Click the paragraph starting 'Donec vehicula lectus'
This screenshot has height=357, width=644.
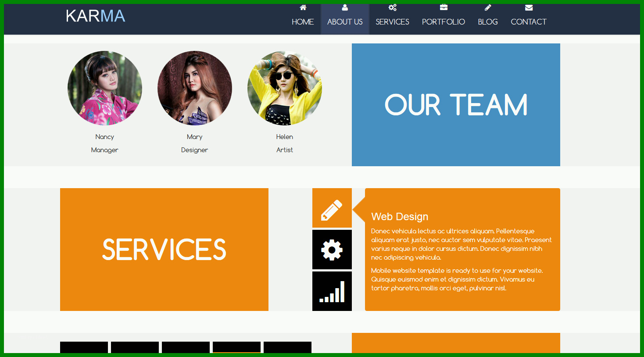click(x=462, y=244)
